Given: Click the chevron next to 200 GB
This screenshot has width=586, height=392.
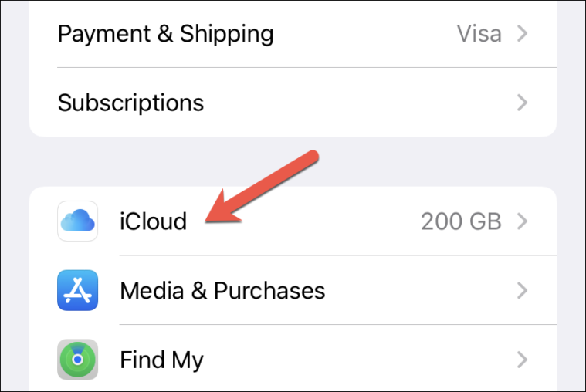Looking at the screenshot, I should pos(523,221).
